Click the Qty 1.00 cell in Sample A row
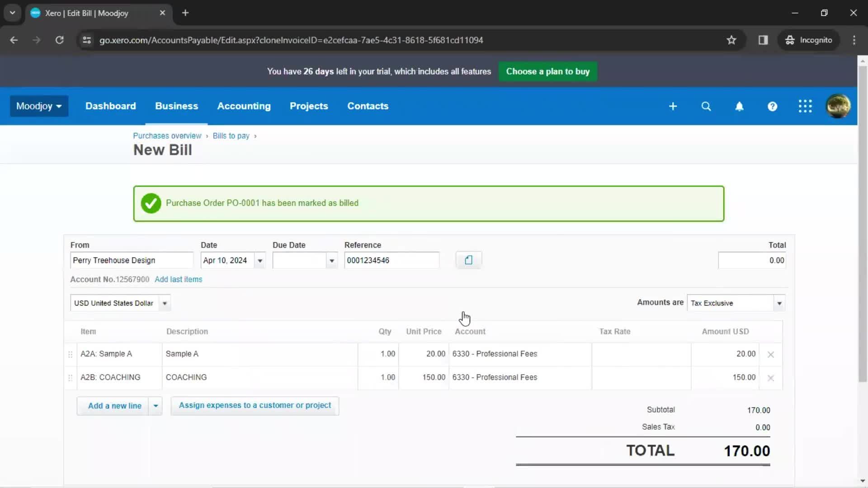Viewport: 868px width, 488px height. point(378,354)
